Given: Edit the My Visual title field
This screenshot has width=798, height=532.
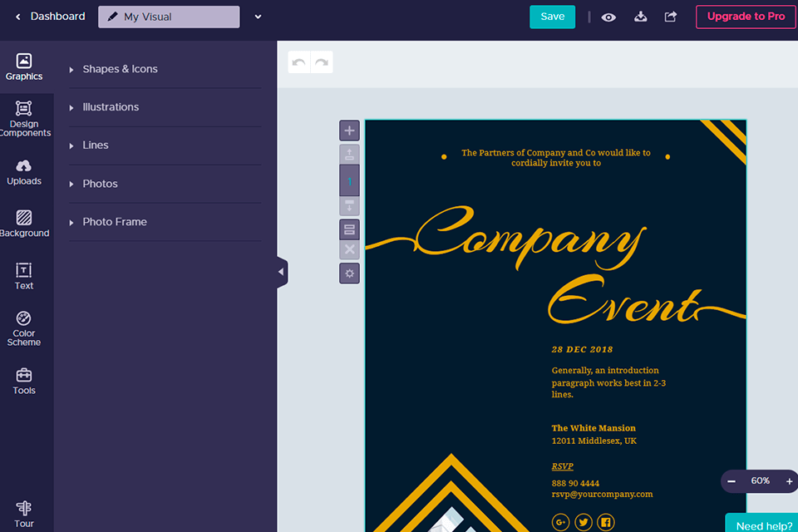Looking at the screenshot, I should (x=169, y=17).
